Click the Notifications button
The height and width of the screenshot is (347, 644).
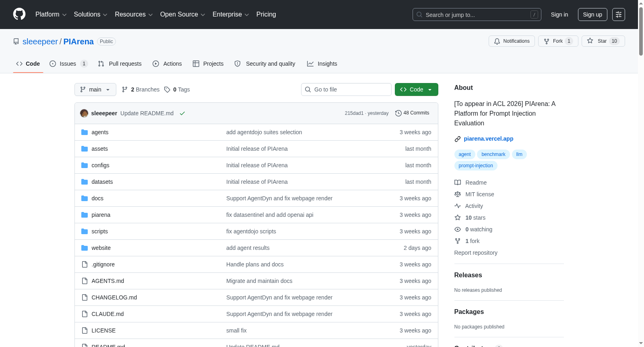512,41
